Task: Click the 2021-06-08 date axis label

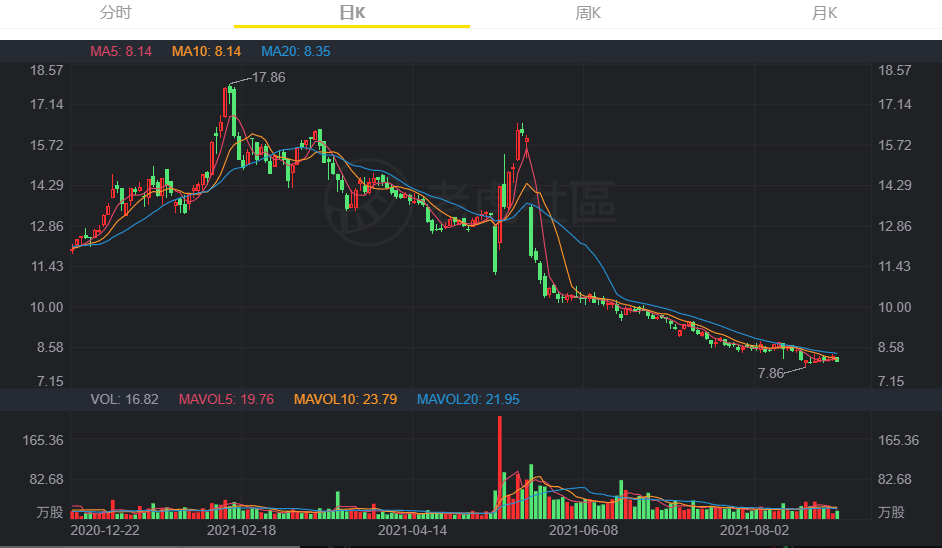Action: click(x=583, y=531)
